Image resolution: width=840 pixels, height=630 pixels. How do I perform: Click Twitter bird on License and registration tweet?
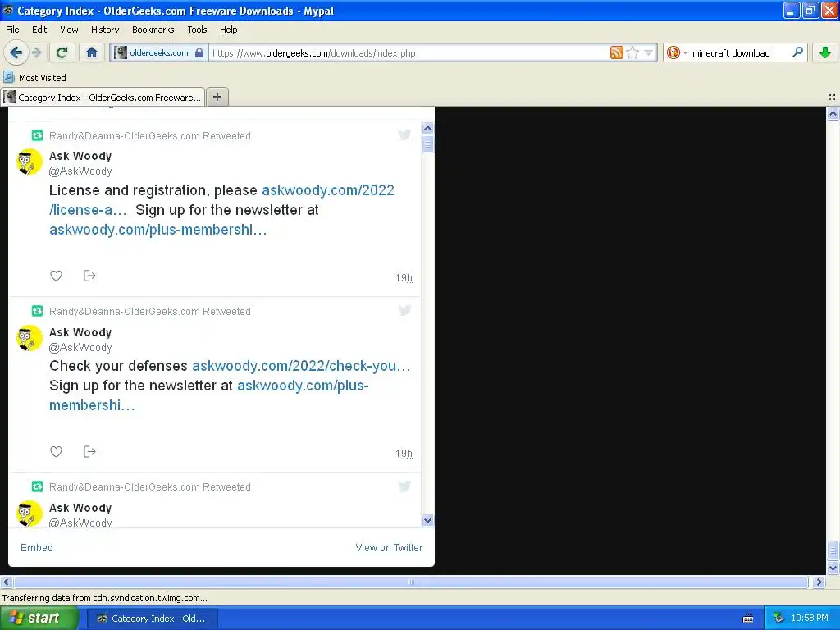pos(404,135)
